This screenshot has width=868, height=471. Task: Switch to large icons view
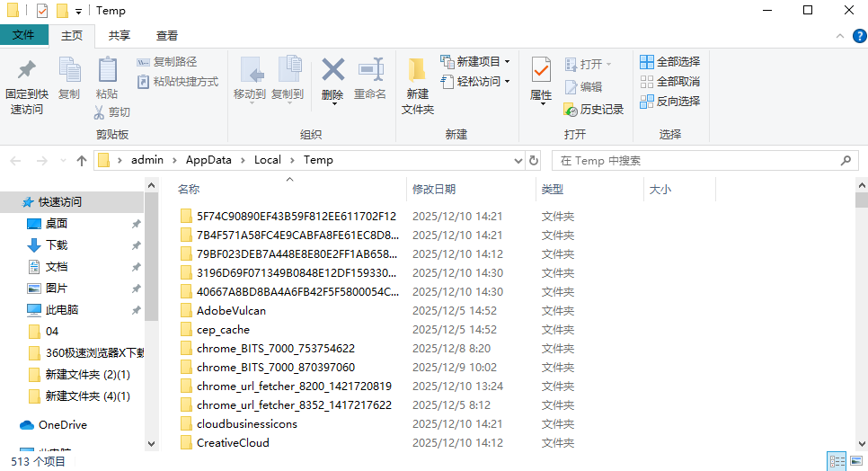pos(857,461)
